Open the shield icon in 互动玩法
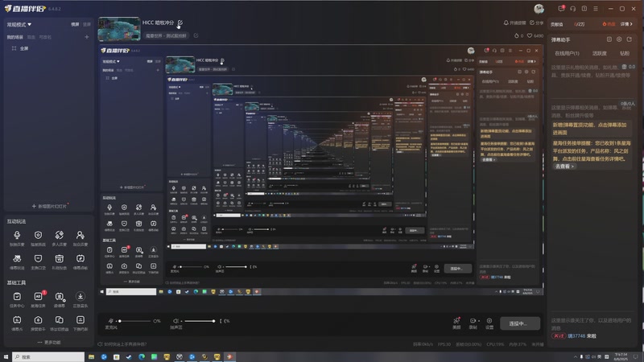 pos(38,237)
